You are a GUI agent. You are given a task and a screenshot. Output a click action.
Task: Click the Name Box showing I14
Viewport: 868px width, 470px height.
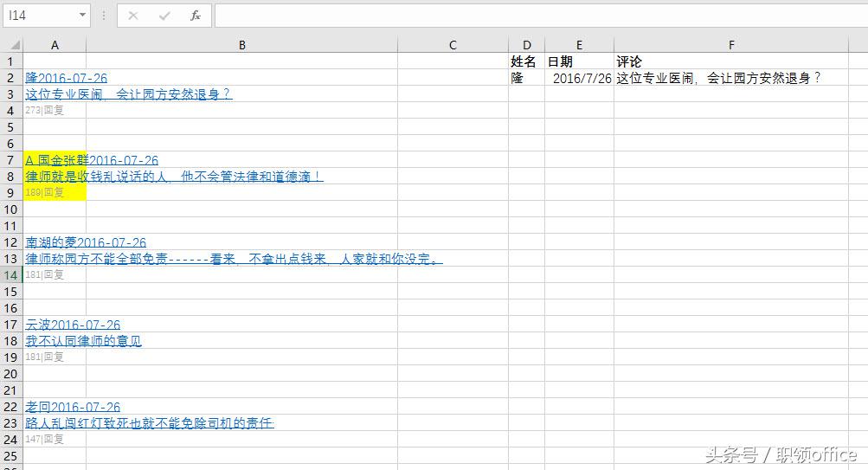pyautogui.click(x=41, y=16)
